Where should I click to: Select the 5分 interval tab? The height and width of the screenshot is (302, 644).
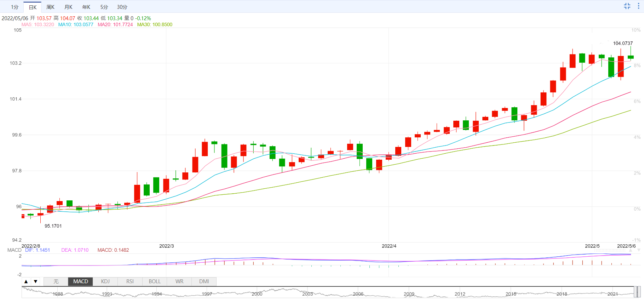104,7
